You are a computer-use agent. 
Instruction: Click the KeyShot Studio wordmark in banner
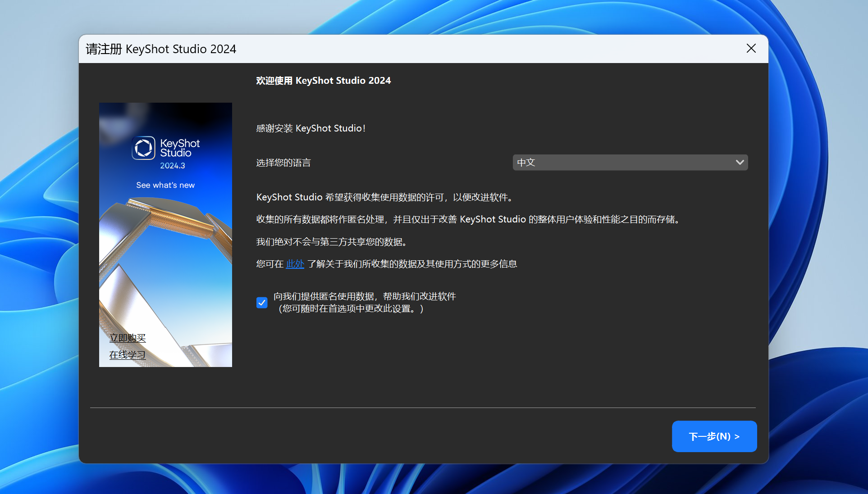click(x=179, y=148)
